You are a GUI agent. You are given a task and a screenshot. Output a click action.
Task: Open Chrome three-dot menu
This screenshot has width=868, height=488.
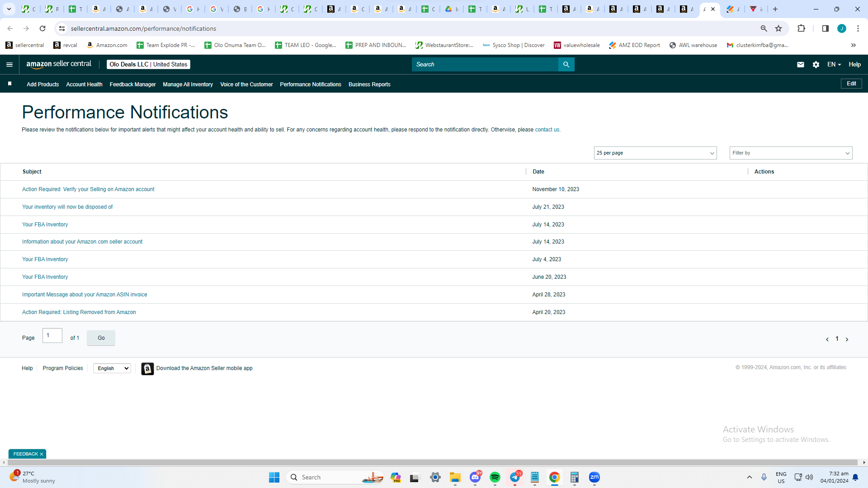pyautogui.click(x=858, y=28)
